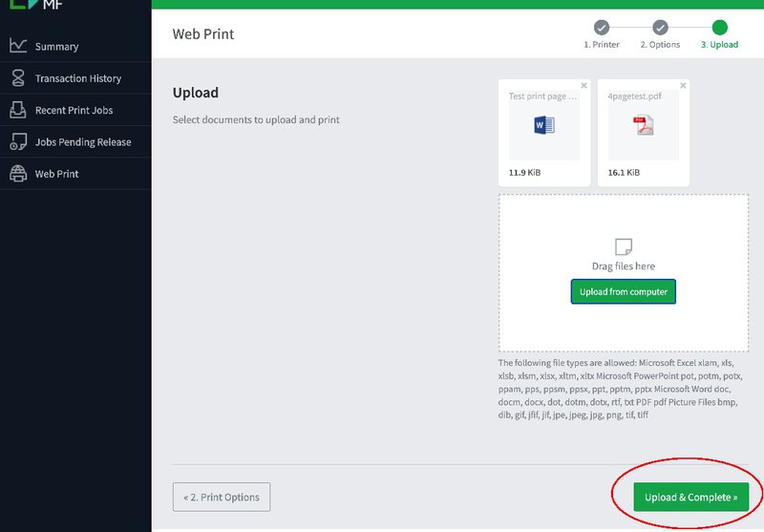Remove the 4pagetest.pdf file
This screenshot has height=532, width=764.
click(x=683, y=86)
